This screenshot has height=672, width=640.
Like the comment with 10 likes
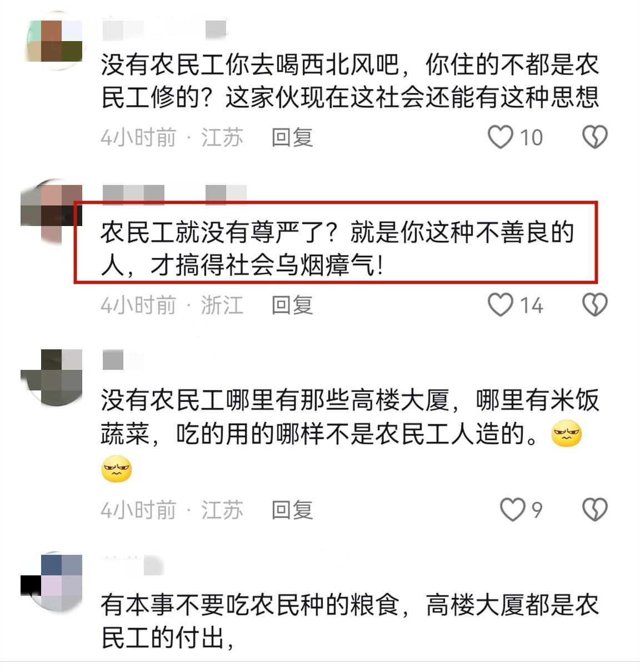[x=500, y=137]
